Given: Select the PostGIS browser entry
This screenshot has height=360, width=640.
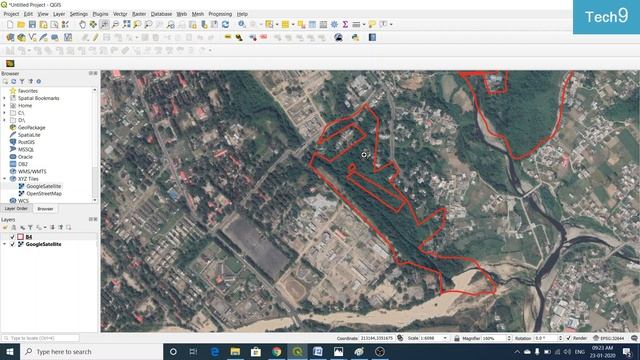Looking at the screenshot, I should click(x=22, y=142).
